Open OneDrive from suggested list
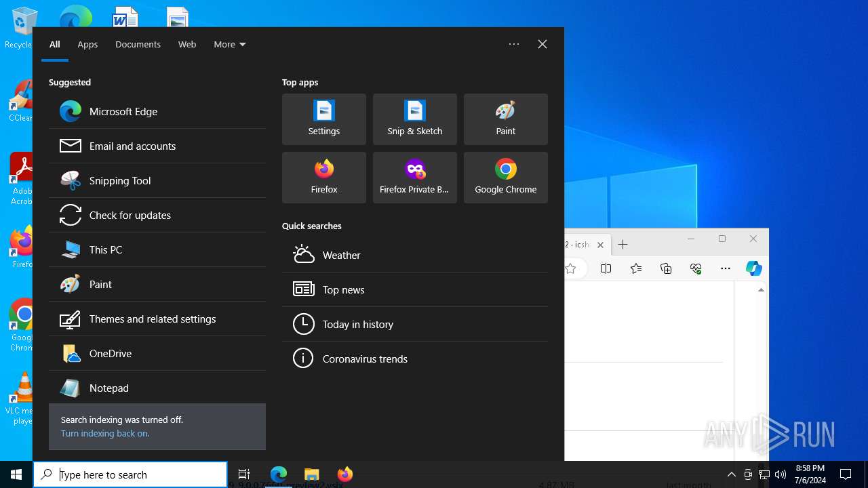This screenshot has width=868, height=488. pos(157,353)
